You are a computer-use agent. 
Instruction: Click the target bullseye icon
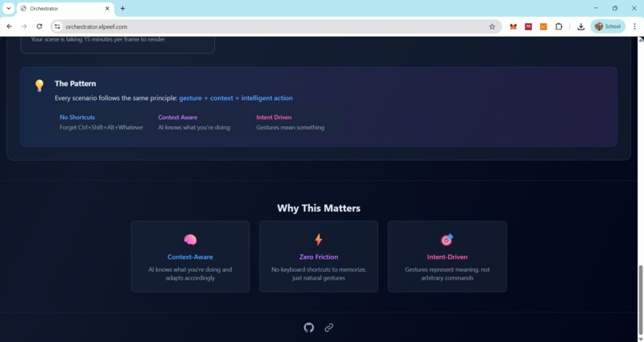447,240
